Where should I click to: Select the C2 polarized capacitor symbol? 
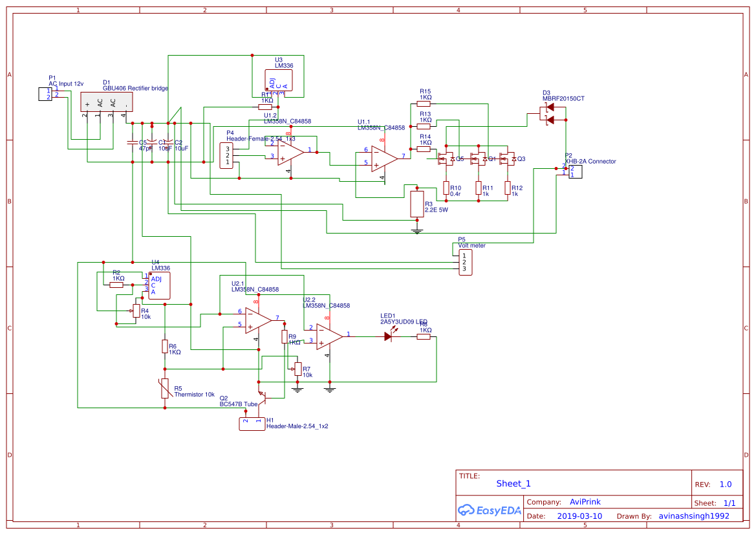(168, 142)
